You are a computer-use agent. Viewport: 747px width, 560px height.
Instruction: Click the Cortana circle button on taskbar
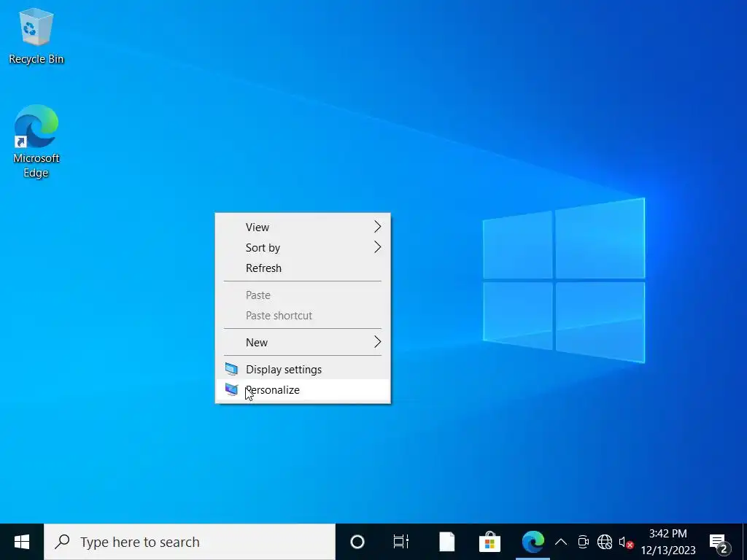[357, 542]
